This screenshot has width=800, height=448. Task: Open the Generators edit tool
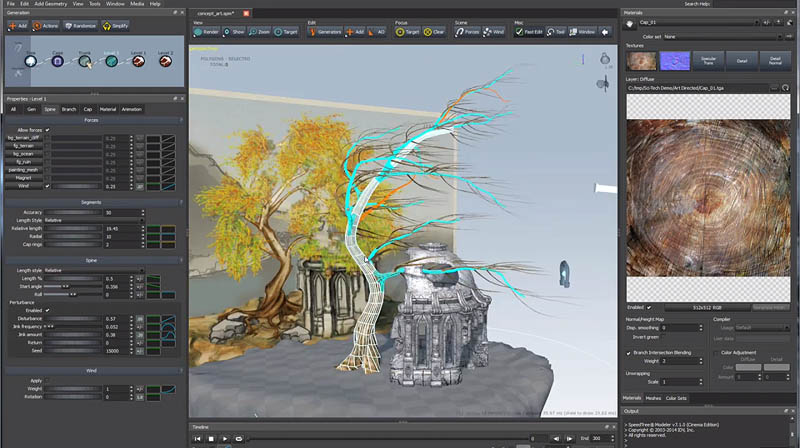coord(325,32)
